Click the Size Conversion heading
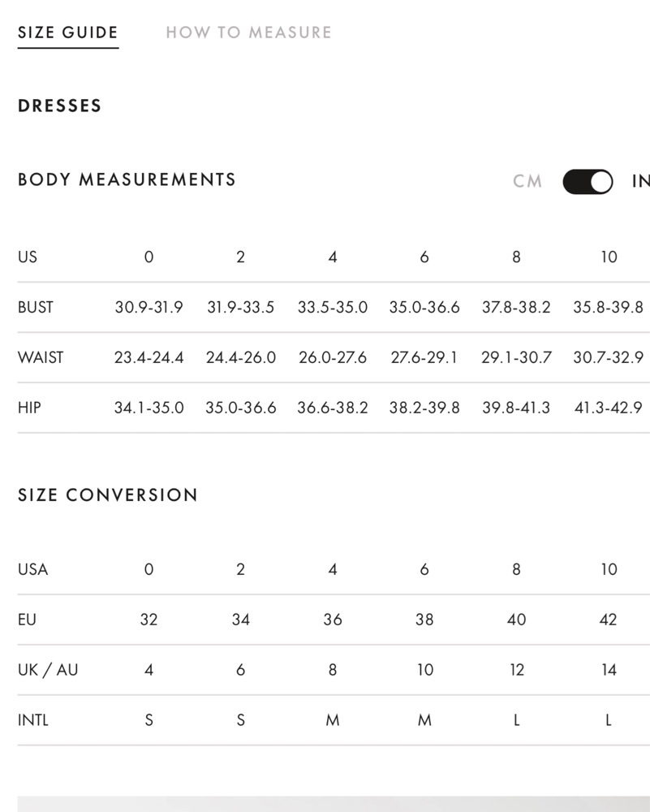This screenshot has width=650, height=812. [x=108, y=495]
